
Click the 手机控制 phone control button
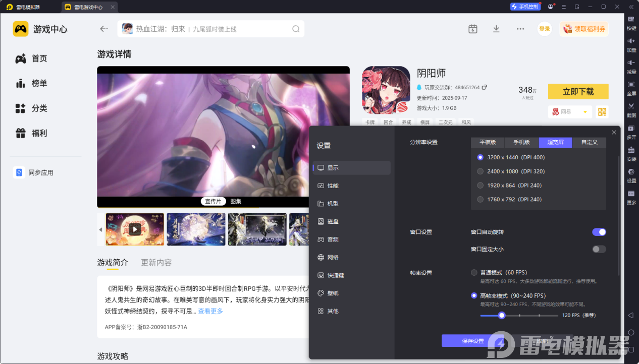[525, 7]
